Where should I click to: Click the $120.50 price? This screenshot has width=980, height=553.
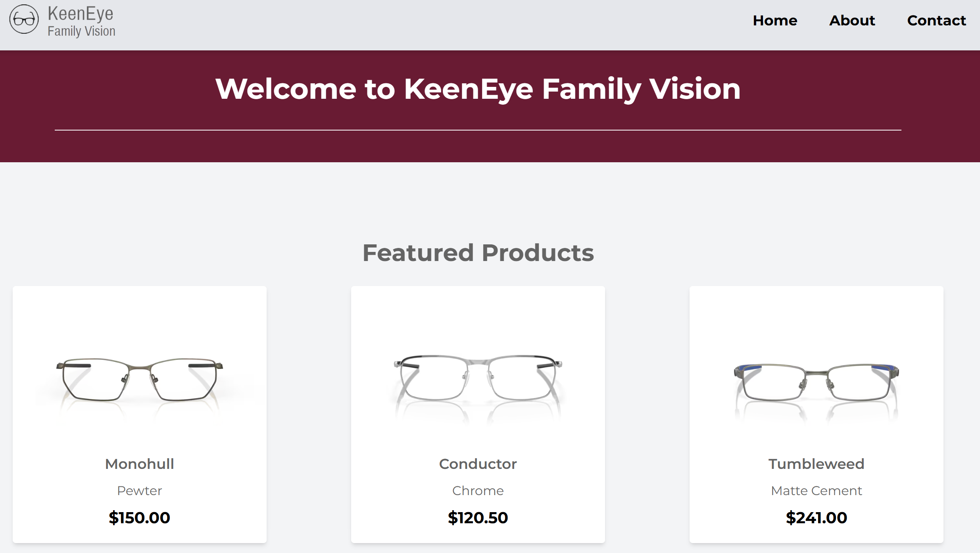[478, 518]
